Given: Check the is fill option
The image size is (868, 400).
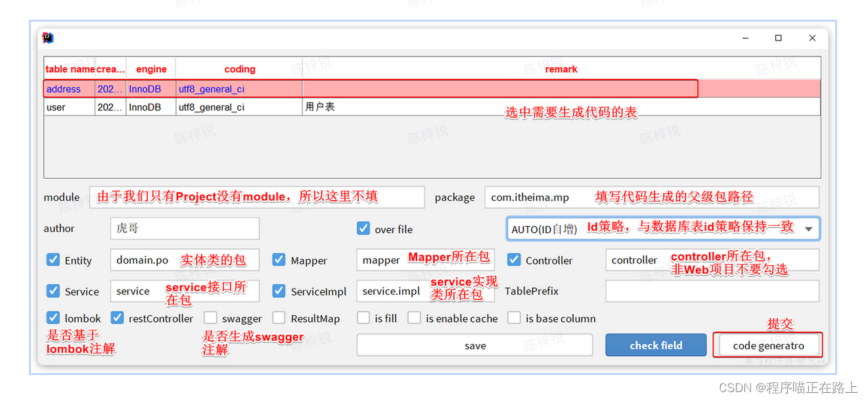Looking at the screenshot, I should (x=363, y=318).
